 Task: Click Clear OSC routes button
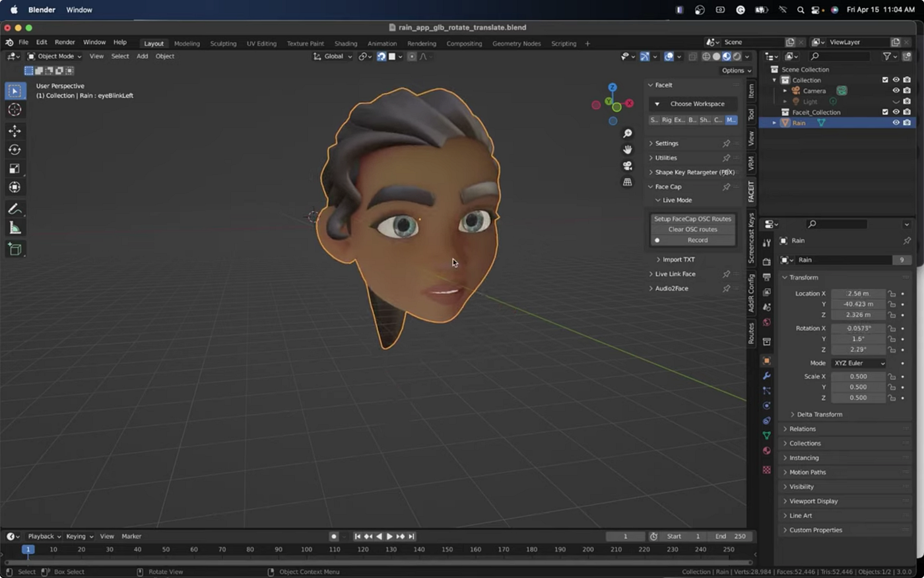[692, 230]
